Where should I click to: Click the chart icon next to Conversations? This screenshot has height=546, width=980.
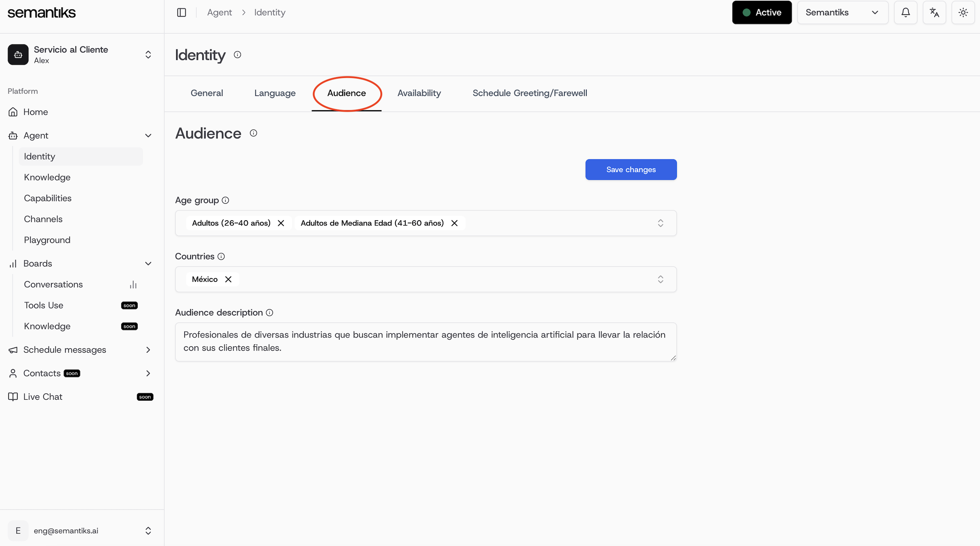[x=133, y=284]
